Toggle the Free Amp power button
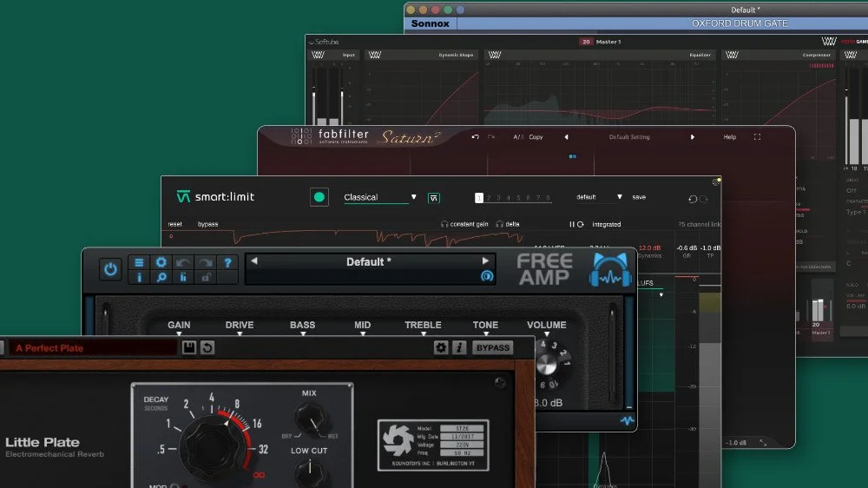 point(110,269)
